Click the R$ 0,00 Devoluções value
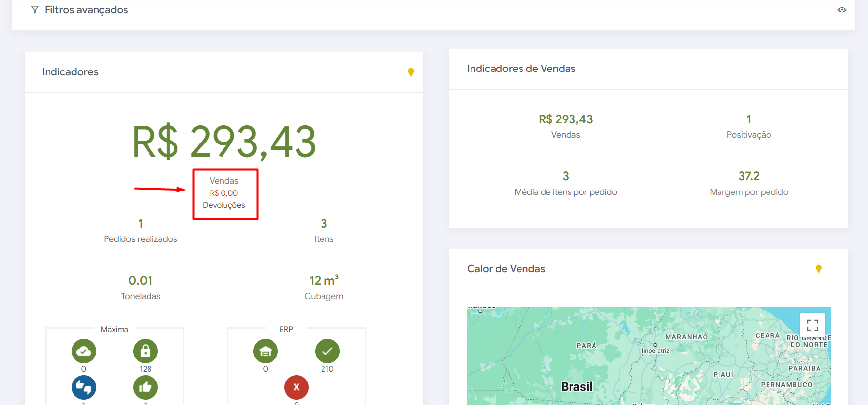 tap(224, 193)
